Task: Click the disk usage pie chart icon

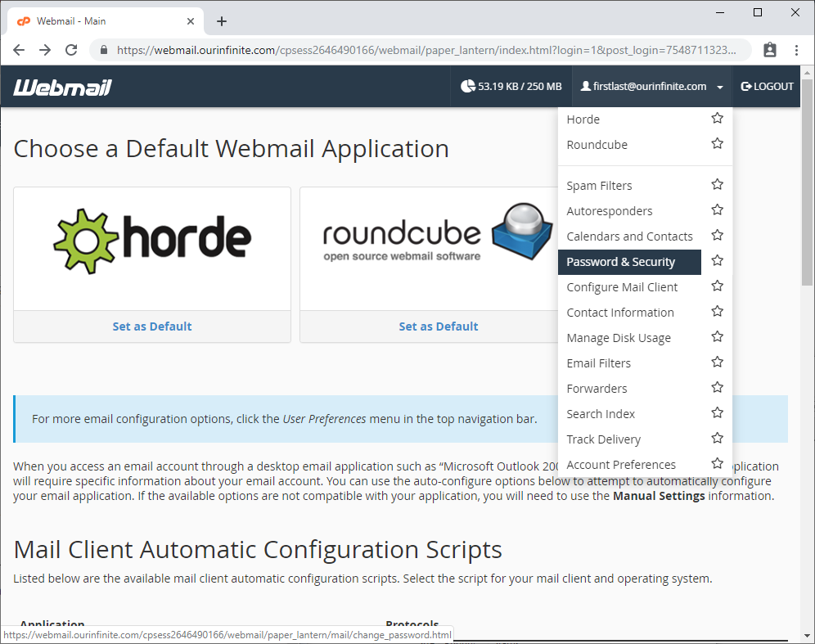Action: [x=468, y=86]
